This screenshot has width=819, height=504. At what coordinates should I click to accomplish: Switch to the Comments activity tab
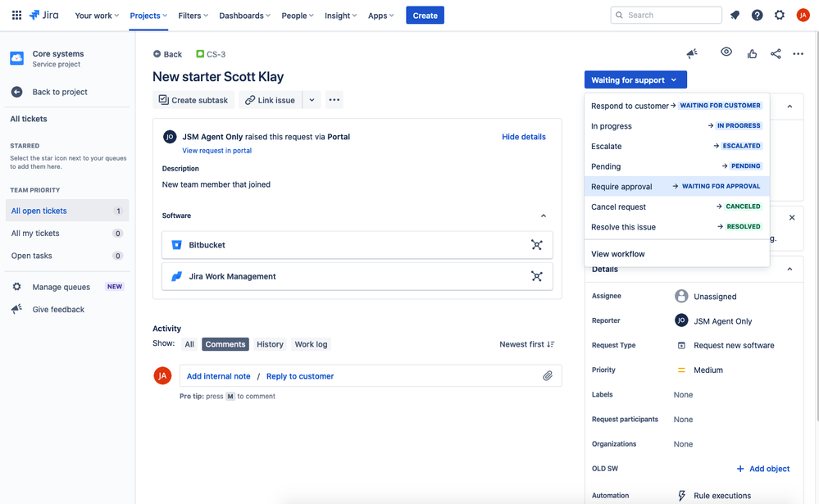(x=225, y=344)
